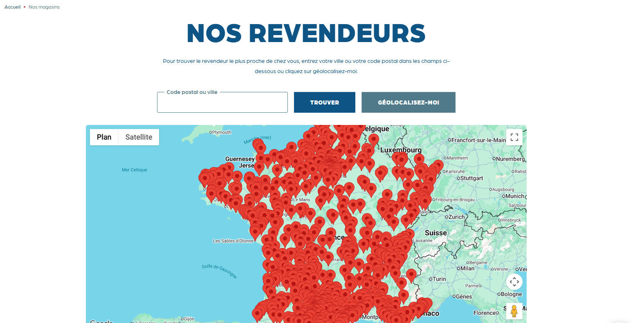Screen dimensions: 644x323
Task: Open the Accueil breadcrumb link
Action: coord(12,7)
